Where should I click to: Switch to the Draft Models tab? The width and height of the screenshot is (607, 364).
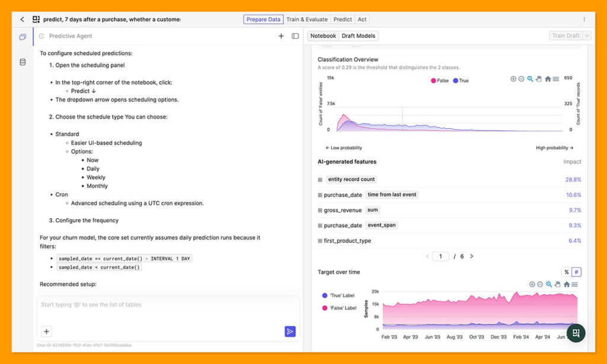[x=359, y=36]
